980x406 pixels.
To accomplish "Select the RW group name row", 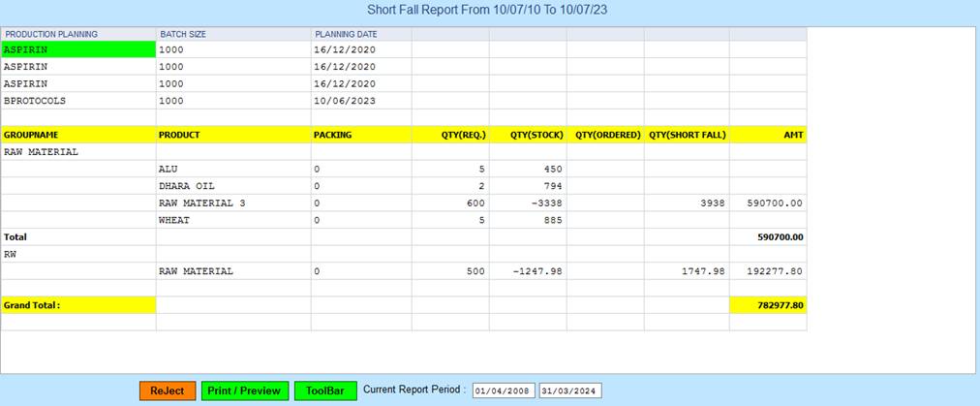I will click(78, 254).
